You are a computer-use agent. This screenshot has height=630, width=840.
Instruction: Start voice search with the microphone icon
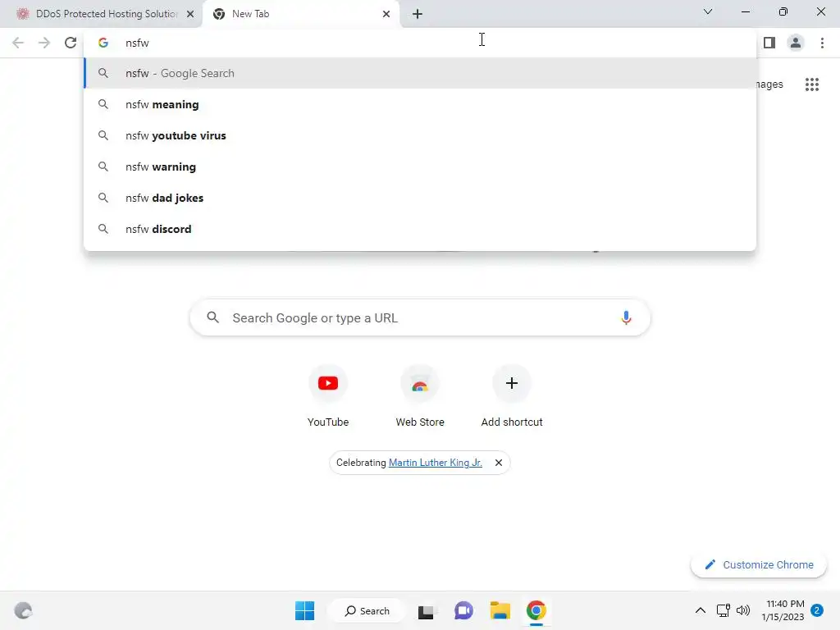coord(626,317)
